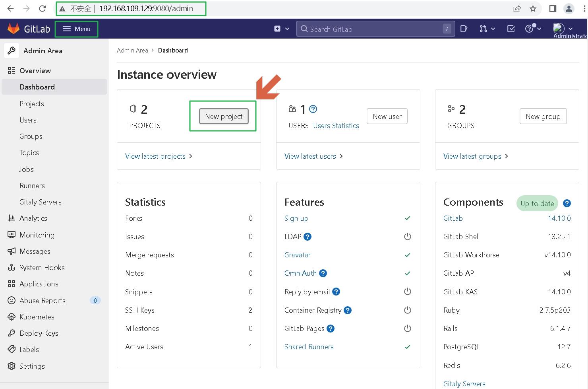Open the Gravatar feature link
Screen dimensions: 588x389
click(298, 255)
